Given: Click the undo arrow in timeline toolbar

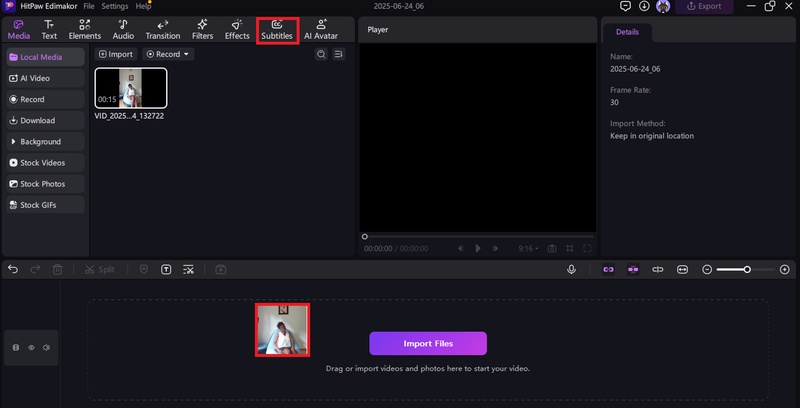Looking at the screenshot, I should pos(13,270).
